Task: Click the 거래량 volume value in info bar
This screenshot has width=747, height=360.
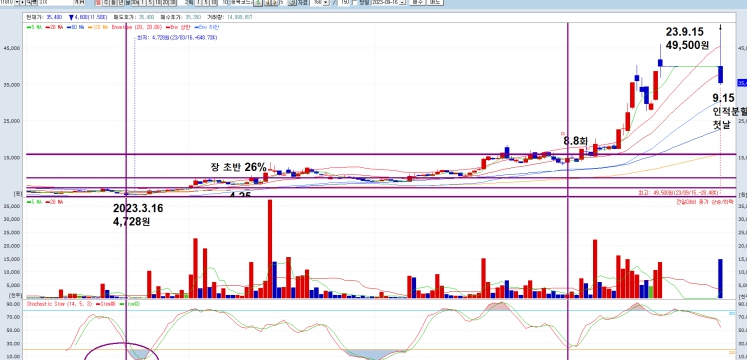Action: coord(240,17)
